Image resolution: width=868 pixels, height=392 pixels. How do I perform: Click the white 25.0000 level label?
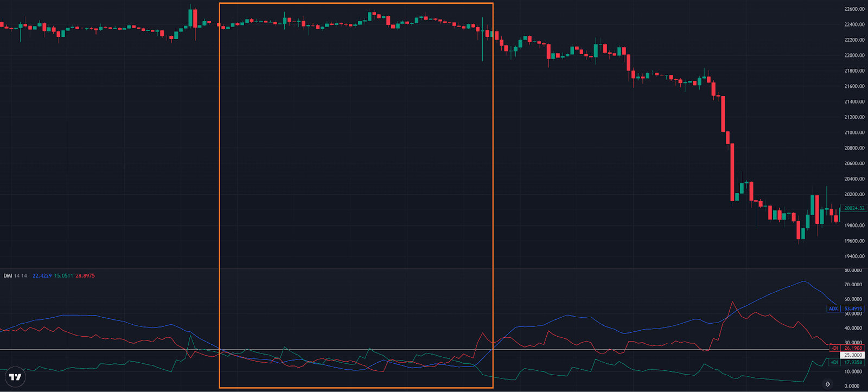853,355
